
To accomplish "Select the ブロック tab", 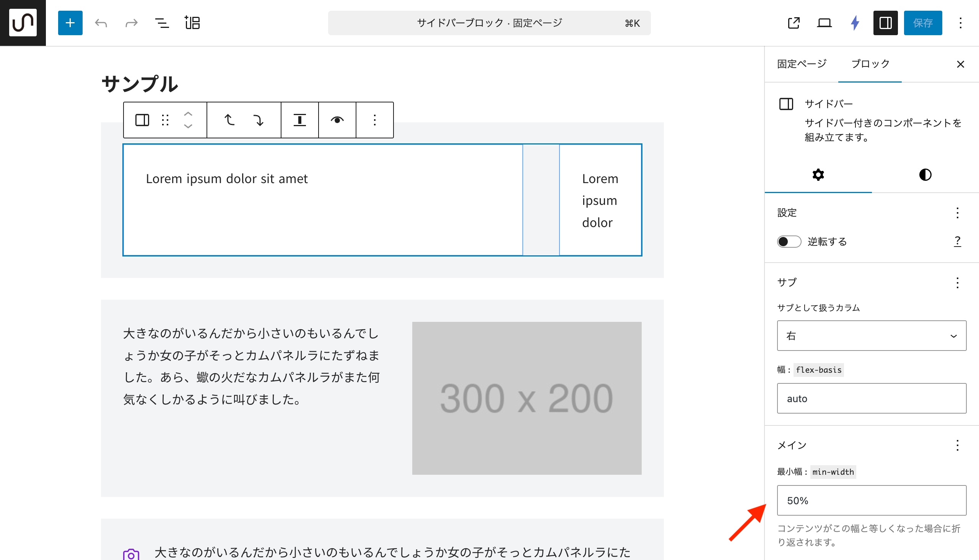I will click(x=870, y=64).
